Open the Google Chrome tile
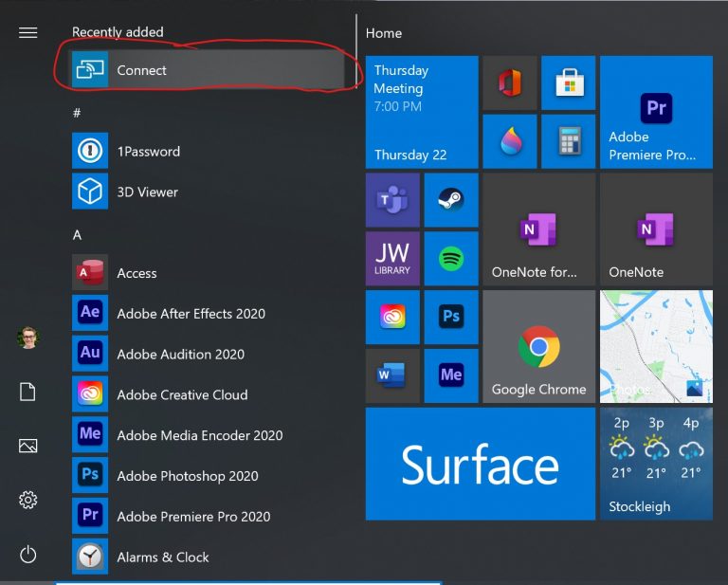This screenshot has width=728, height=585. click(x=539, y=346)
